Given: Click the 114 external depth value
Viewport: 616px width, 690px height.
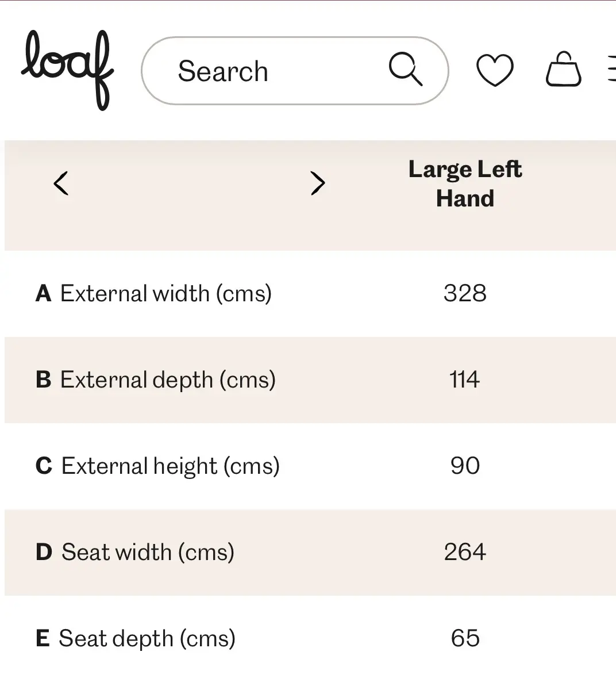Looking at the screenshot, I should (464, 380).
